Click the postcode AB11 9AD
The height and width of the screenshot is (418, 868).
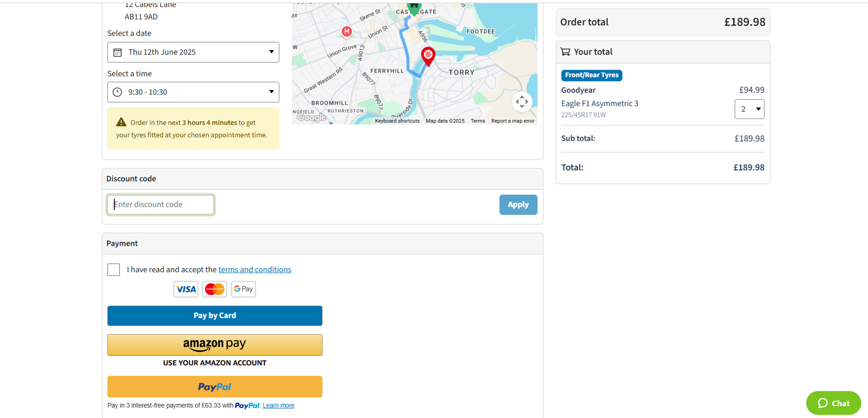(141, 17)
